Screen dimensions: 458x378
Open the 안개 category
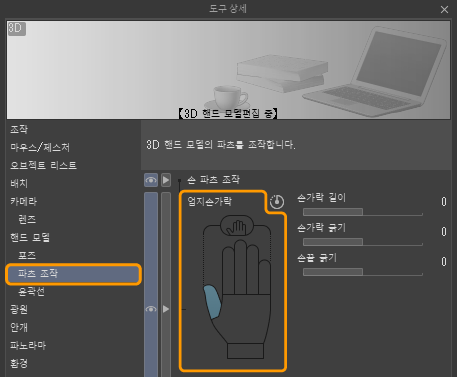[19, 328]
